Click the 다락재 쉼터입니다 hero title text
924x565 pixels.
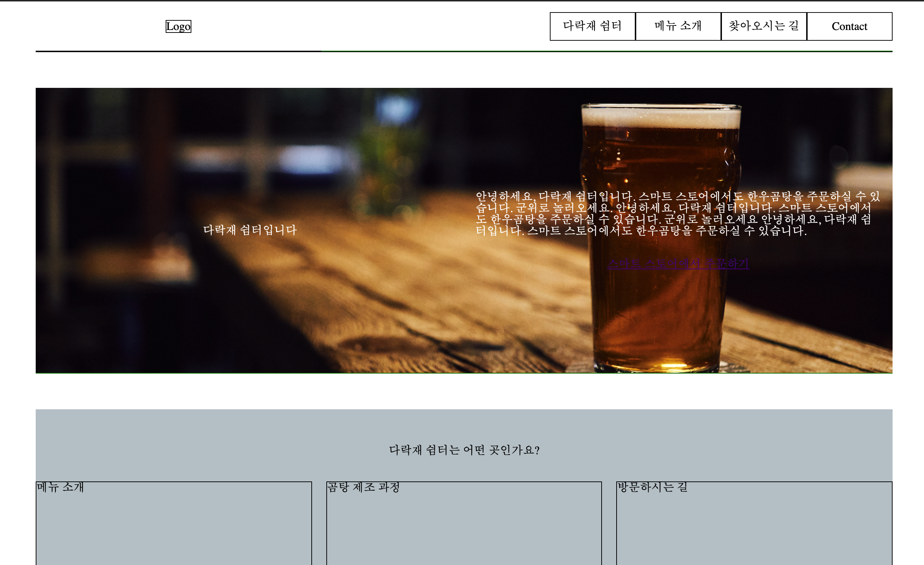tap(250, 230)
